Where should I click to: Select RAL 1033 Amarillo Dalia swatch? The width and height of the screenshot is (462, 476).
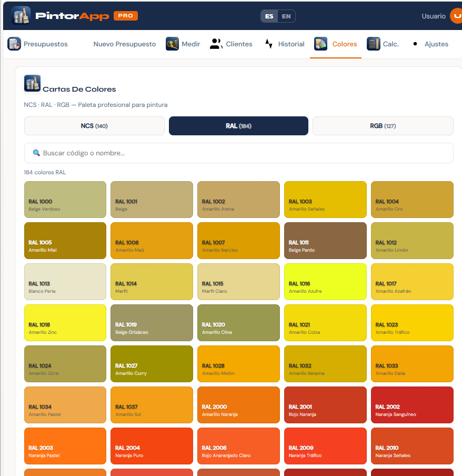[x=412, y=364]
